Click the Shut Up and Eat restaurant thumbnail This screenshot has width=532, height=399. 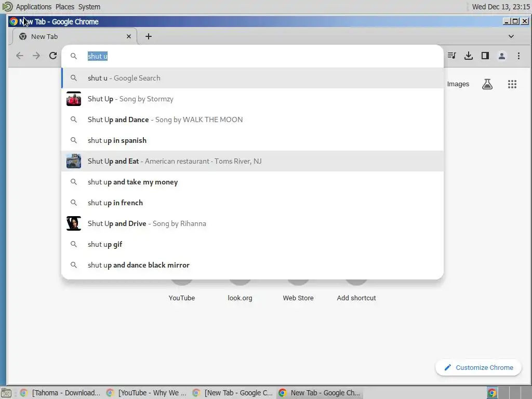click(x=74, y=161)
